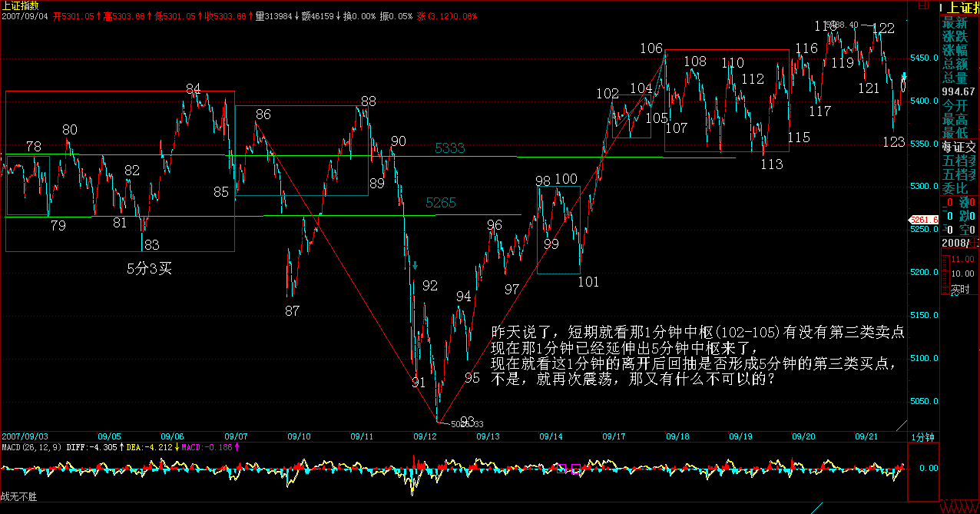The height and width of the screenshot is (514, 980).
Task: Click the green down arrow near wave 92
Action: click(415, 266)
